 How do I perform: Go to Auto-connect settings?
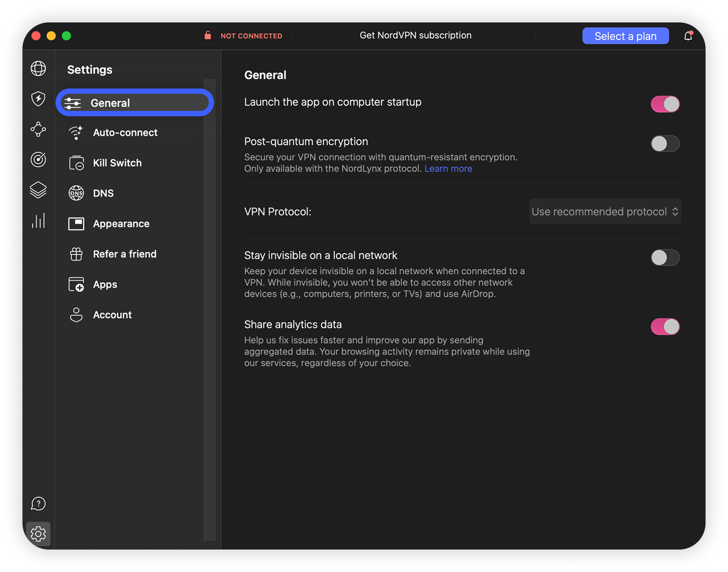click(125, 133)
